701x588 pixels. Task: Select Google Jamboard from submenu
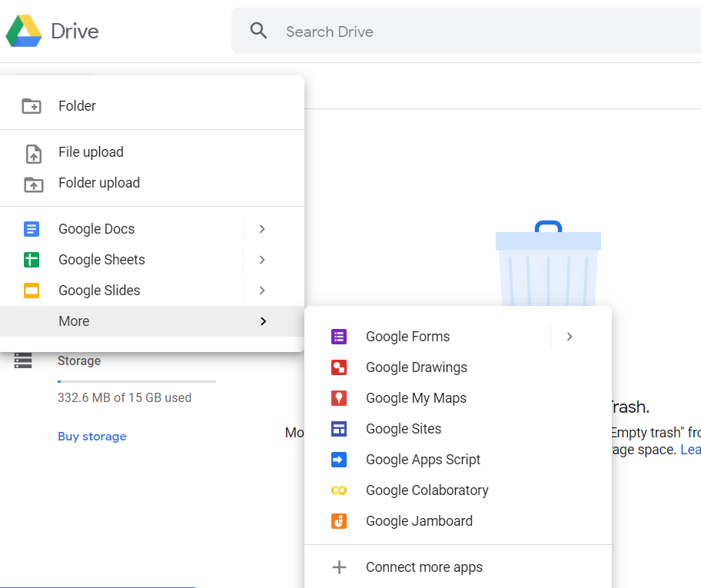point(458,521)
